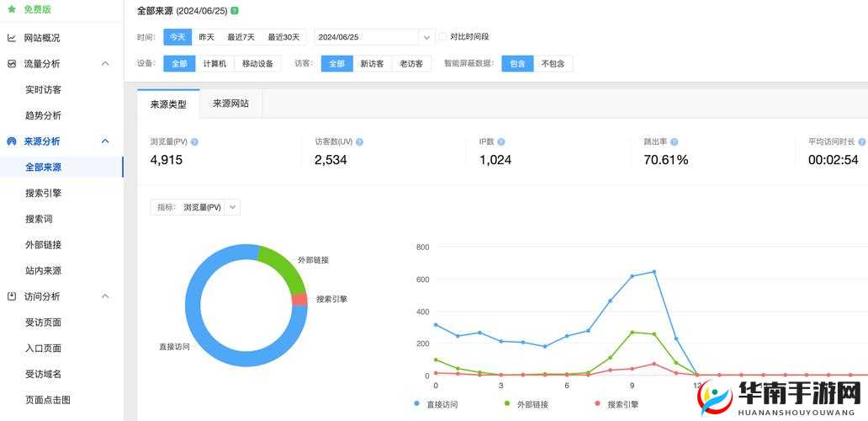Toggle the 直接访问 legend dot under chart
Screen dimensions: 868x421
coord(417,404)
